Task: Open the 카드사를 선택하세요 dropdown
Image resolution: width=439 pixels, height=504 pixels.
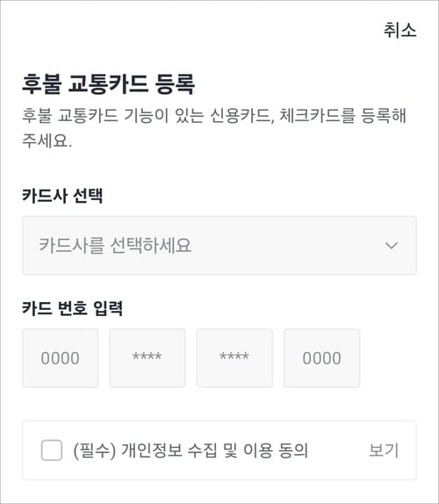Action: coord(219,246)
